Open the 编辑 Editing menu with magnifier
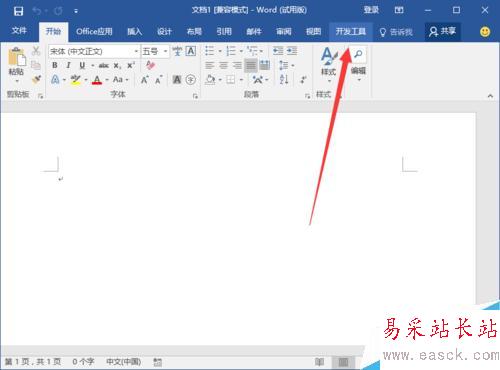Screen dimensions: 500x370 [x=358, y=64]
